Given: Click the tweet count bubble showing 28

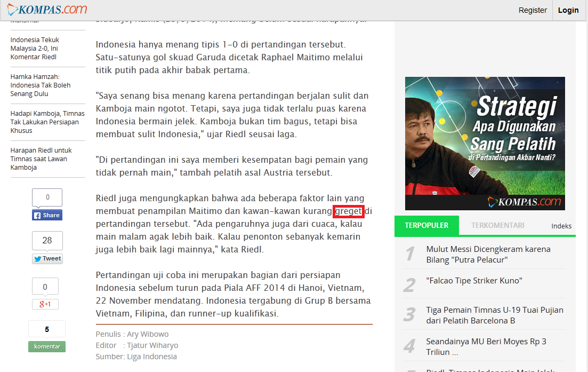Looking at the screenshot, I should click(x=47, y=241).
